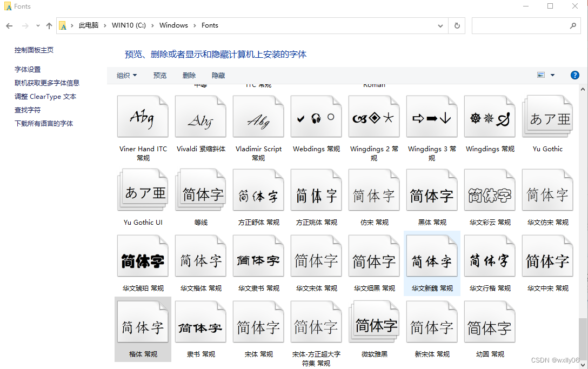The width and height of the screenshot is (588, 369).
Task: Expand the chevron after Windows in path
Action: (195, 25)
